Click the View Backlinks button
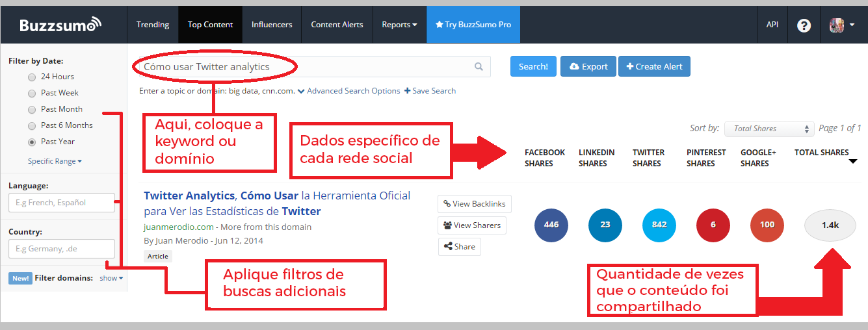 [474, 204]
